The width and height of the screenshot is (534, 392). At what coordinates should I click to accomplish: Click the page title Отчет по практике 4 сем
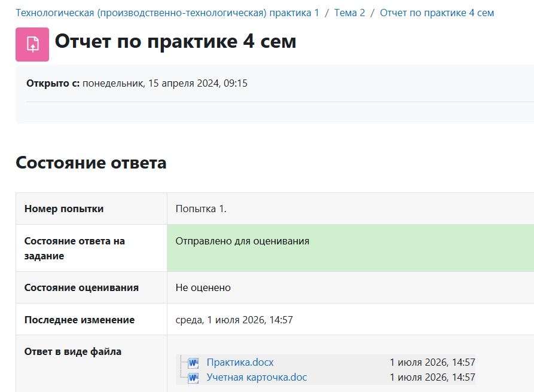coord(175,41)
